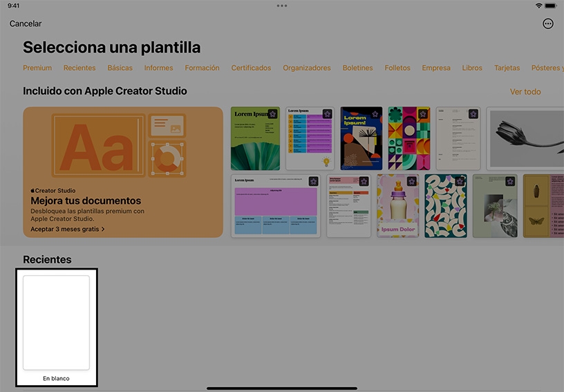Image resolution: width=564 pixels, height=392 pixels.
Task: Choose the baby bottle Ipsum Dolor template
Action: tap(398, 206)
